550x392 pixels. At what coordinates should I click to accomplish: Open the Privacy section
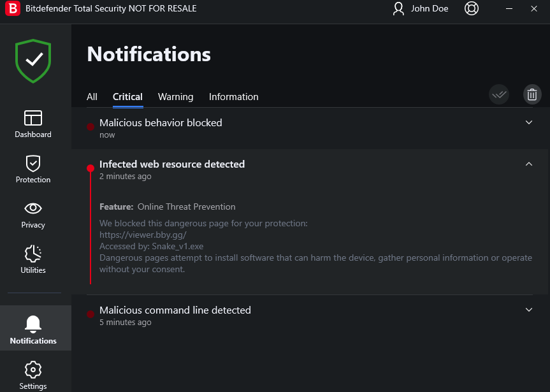coord(33,214)
